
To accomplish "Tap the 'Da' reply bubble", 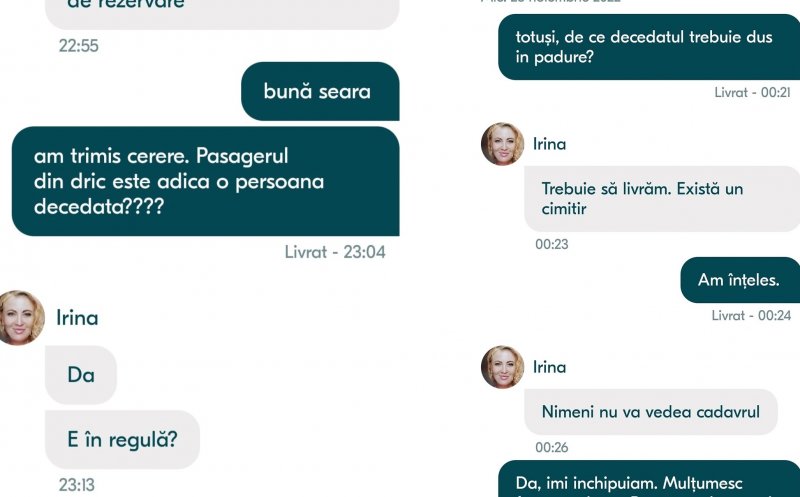I will click(x=81, y=375).
